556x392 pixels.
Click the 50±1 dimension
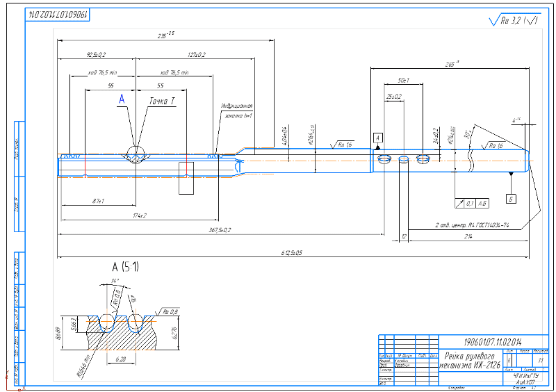click(x=403, y=81)
